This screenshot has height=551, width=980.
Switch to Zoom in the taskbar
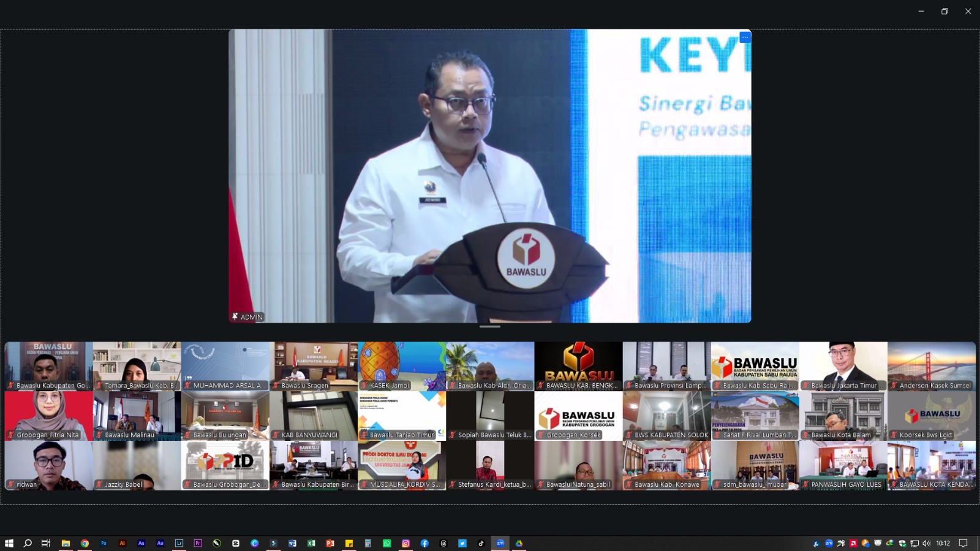point(500,543)
